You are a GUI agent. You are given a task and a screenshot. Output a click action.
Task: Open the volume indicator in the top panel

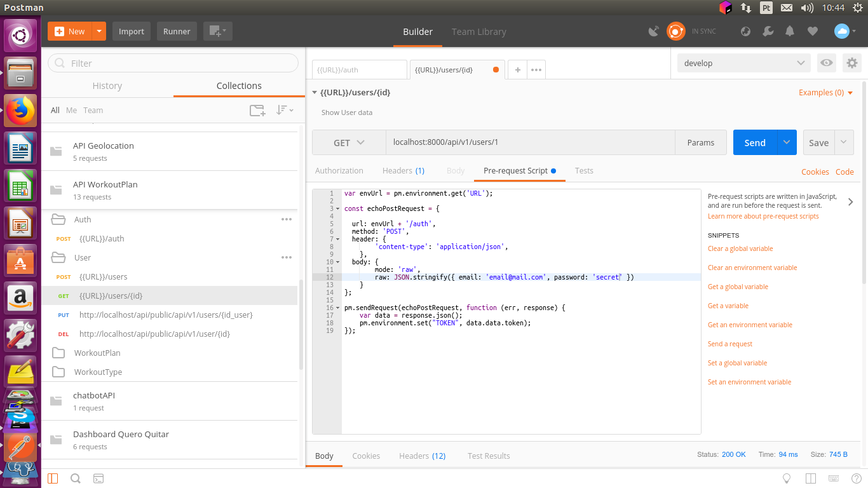(807, 8)
